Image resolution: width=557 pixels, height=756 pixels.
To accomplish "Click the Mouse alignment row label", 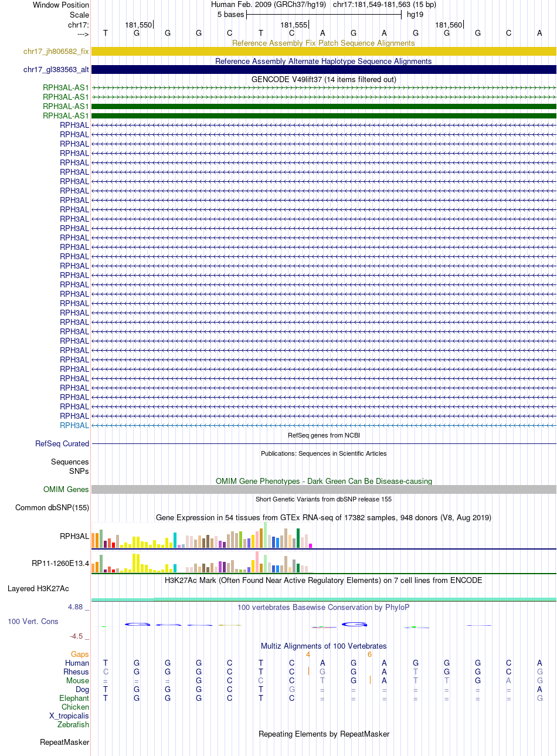I will click(x=77, y=680).
